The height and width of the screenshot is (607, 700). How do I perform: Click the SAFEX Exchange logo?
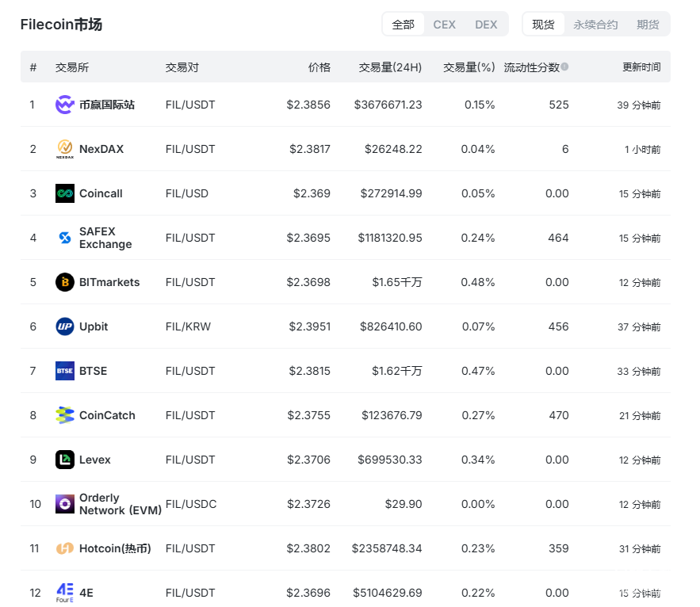tap(65, 238)
